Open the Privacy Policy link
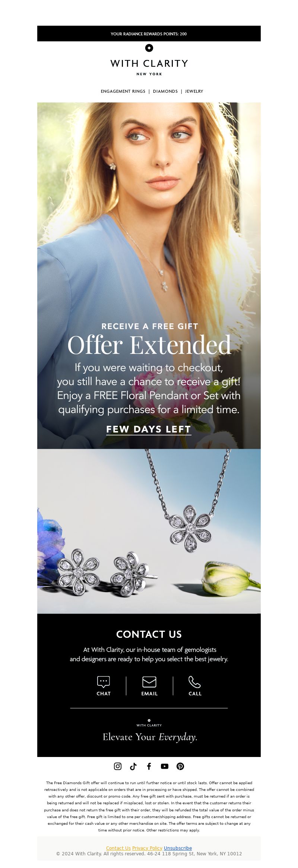The width and height of the screenshot is (298, 868). coord(147,848)
